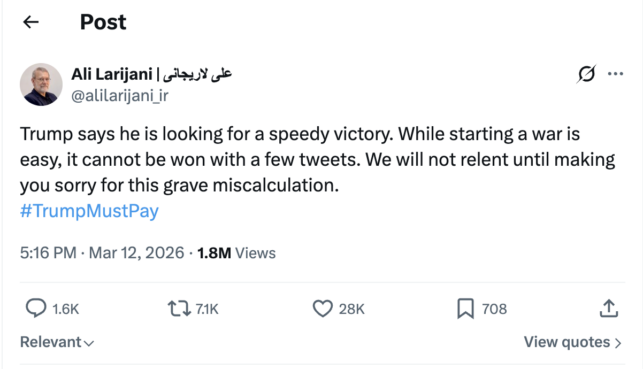Click the 28K likes count
This screenshot has height=369, width=643.
351,309
